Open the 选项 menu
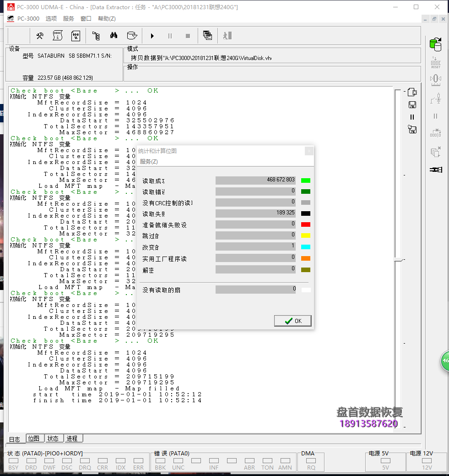The height and width of the screenshot is (476, 449). [x=51, y=18]
